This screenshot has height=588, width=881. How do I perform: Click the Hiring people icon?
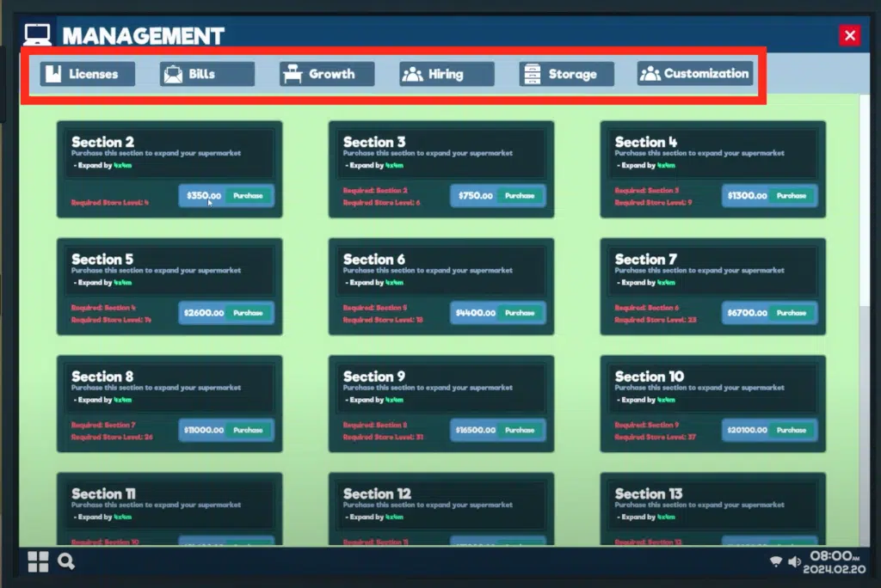(x=412, y=74)
